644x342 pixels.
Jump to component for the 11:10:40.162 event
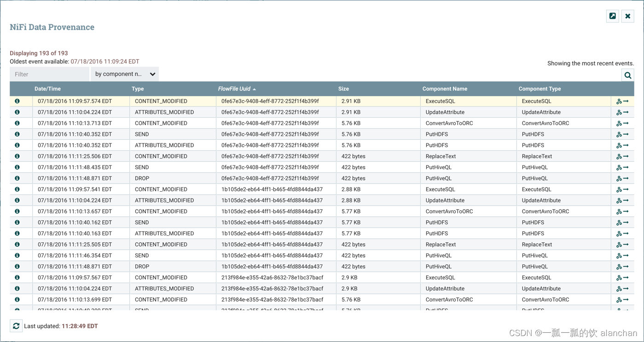point(626,222)
